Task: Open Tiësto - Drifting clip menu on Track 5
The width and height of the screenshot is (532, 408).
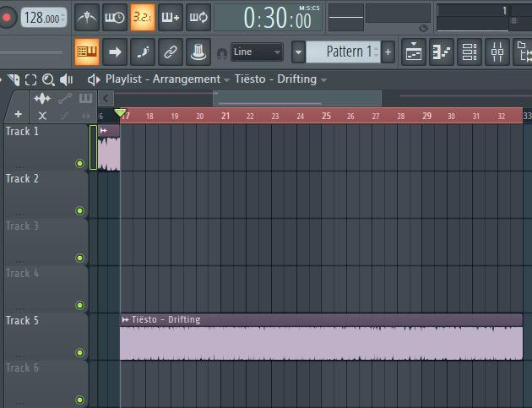Action: (x=126, y=320)
